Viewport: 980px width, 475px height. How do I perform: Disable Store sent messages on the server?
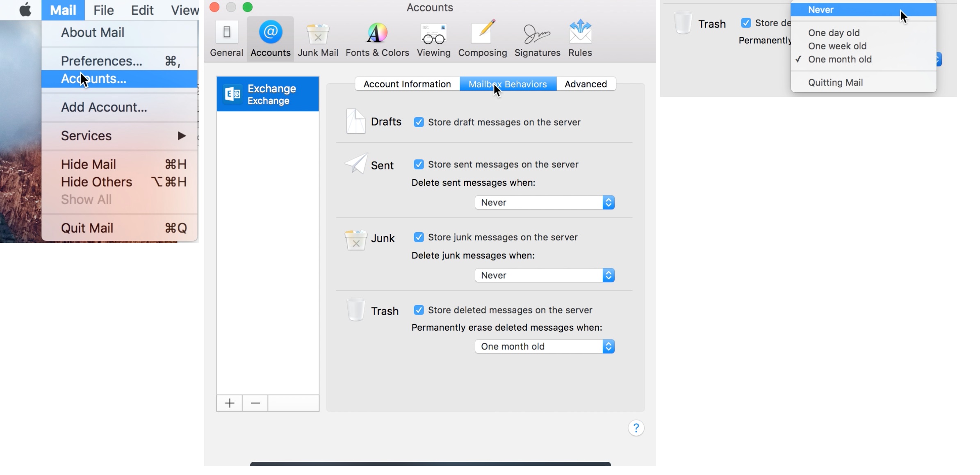coord(418,164)
